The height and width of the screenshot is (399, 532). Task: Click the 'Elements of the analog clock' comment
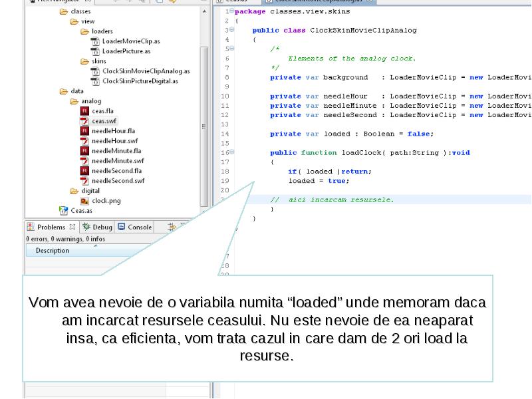[352, 59]
